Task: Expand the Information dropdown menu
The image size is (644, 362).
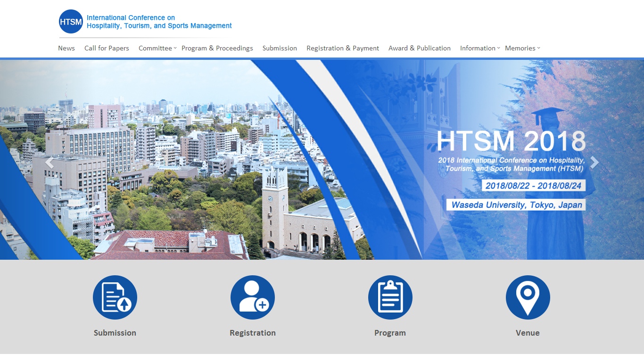Action: pyautogui.click(x=480, y=48)
